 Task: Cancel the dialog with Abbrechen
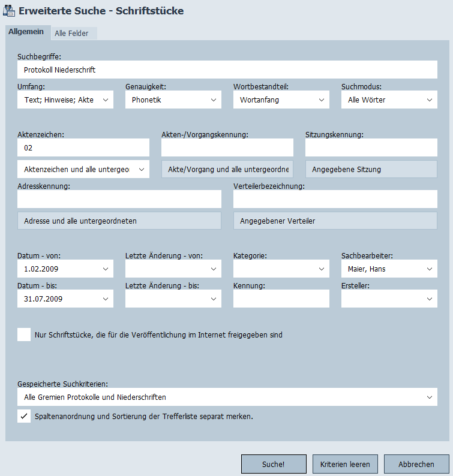coord(416,464)
